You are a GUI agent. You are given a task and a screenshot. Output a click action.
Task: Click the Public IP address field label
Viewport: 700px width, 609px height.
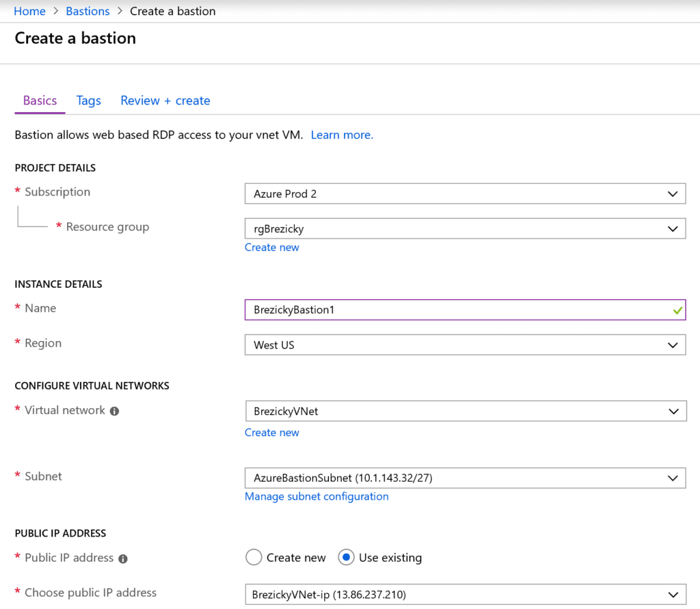pos(69,558)
